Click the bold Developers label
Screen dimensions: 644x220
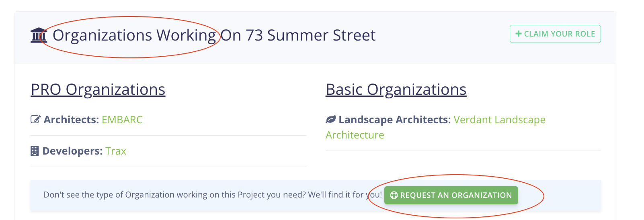(x=72, y=151)
